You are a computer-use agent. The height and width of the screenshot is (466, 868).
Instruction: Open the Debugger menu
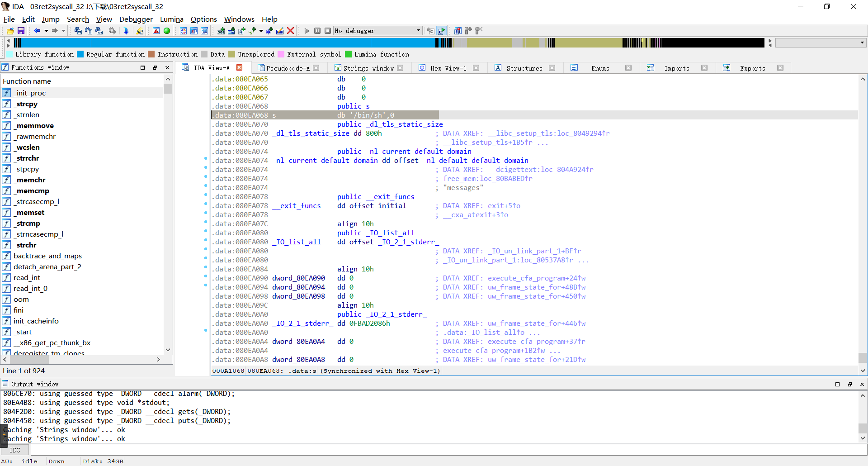136,19
